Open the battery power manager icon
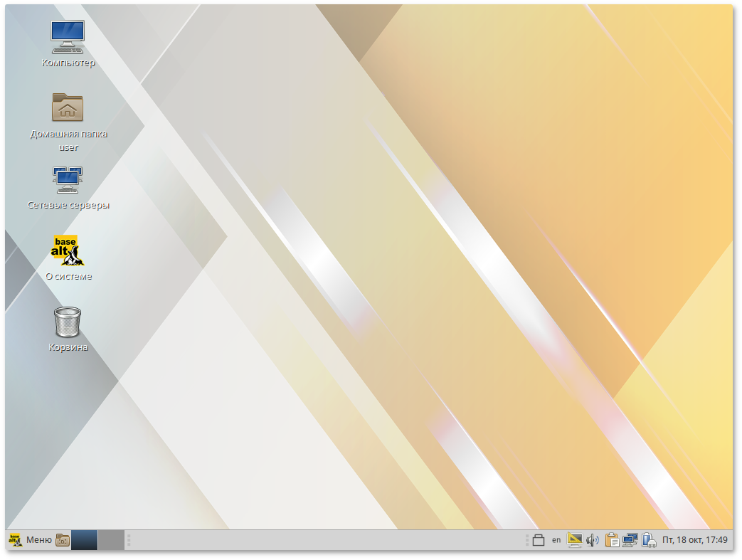742x560 pixels. pyautogui.click(x=648, y=540)
